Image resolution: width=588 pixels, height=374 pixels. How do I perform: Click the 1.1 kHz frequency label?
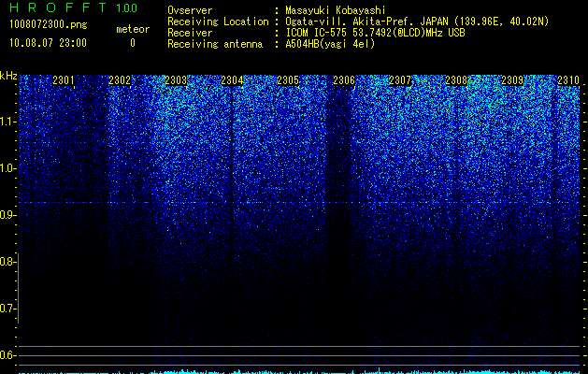click(x=7, y=122)
